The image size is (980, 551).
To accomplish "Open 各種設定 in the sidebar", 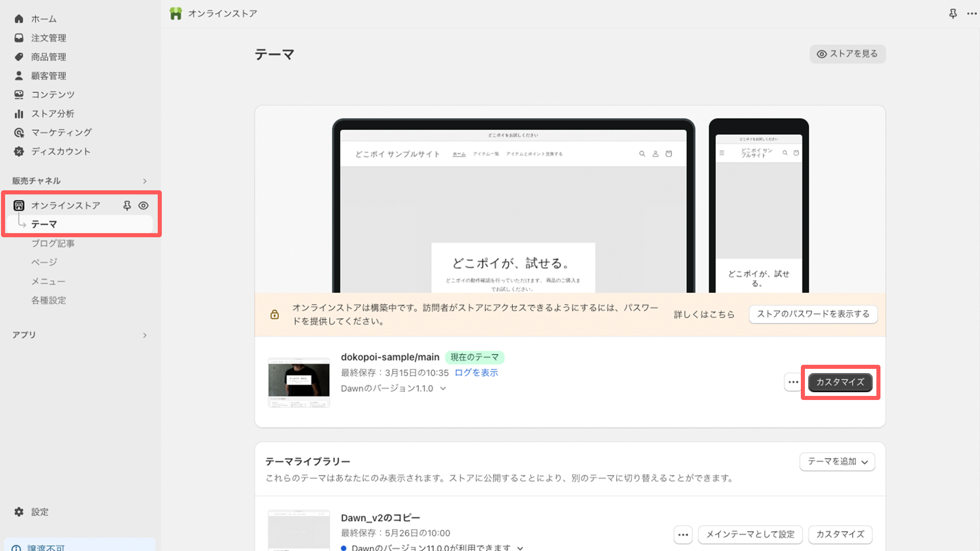I will [x=48, y=300].
